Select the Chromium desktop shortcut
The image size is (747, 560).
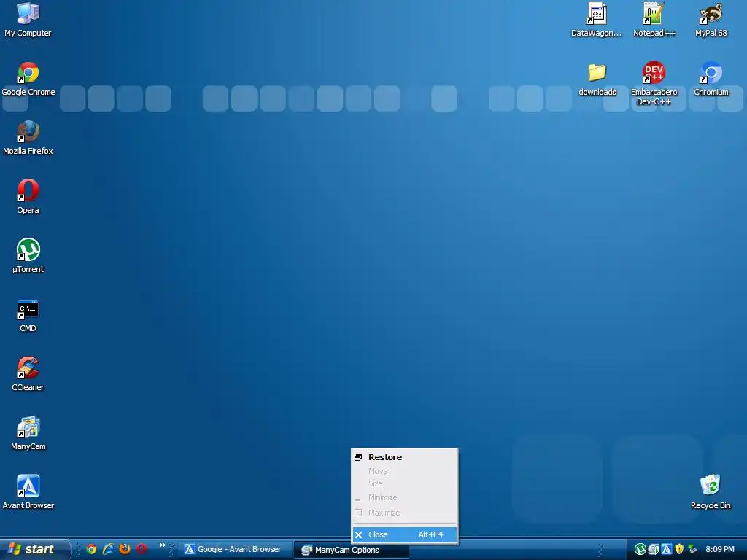pos(711,79)
